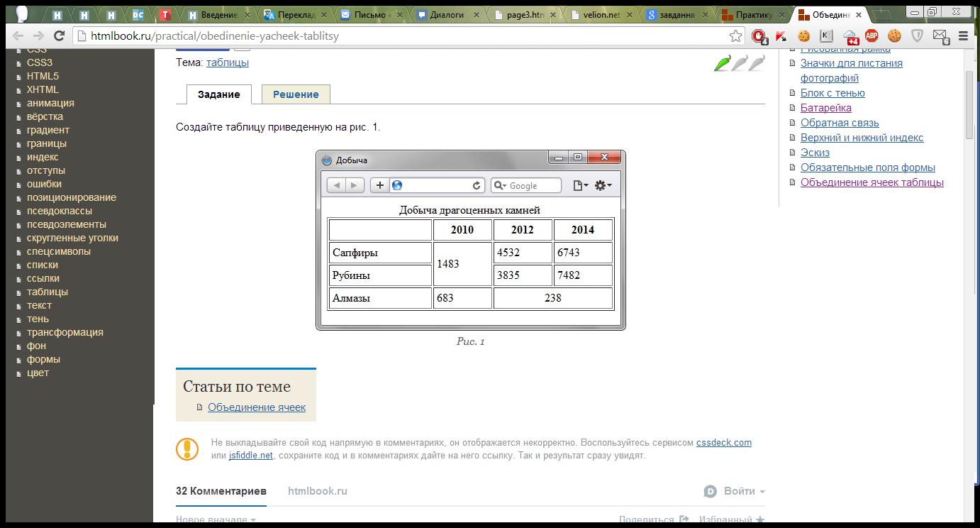This screenshot has height=528, width=980.
Task: Select the таблицы tag in left menu
Action: (x=48, y=292)
